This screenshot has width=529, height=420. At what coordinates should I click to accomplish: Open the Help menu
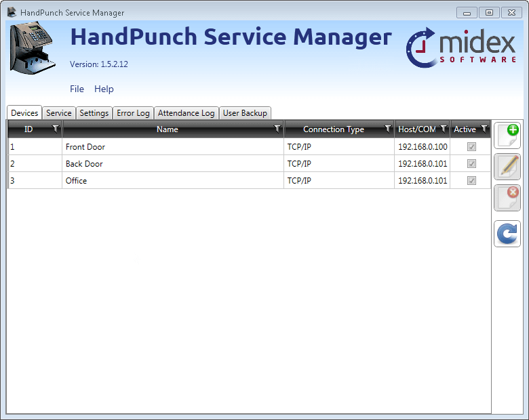click(104, 89)
